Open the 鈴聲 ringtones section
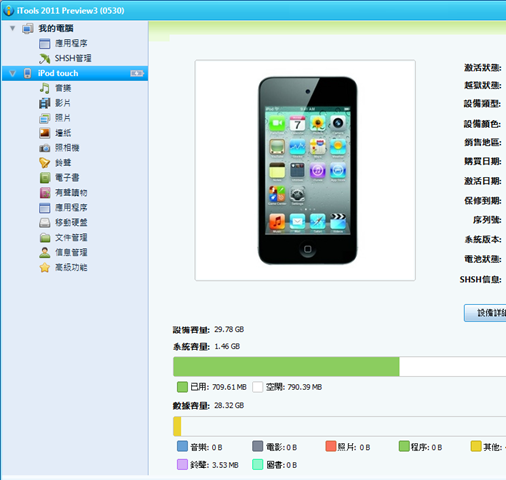This screenshot has height=480, width=506. [x=55, y=163]
